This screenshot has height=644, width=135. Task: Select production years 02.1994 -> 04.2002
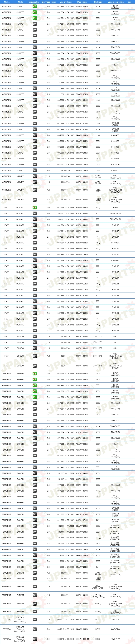[x=66, y=6]
